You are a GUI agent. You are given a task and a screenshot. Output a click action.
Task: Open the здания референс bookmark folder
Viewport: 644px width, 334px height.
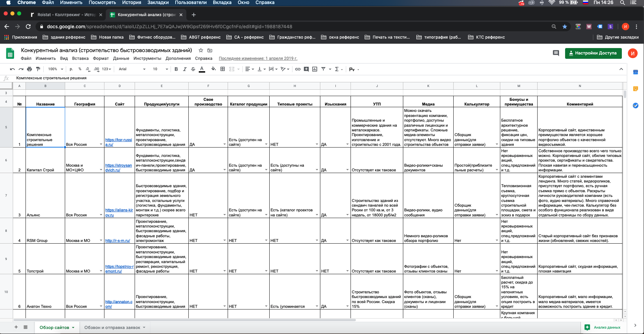point(64,37)
